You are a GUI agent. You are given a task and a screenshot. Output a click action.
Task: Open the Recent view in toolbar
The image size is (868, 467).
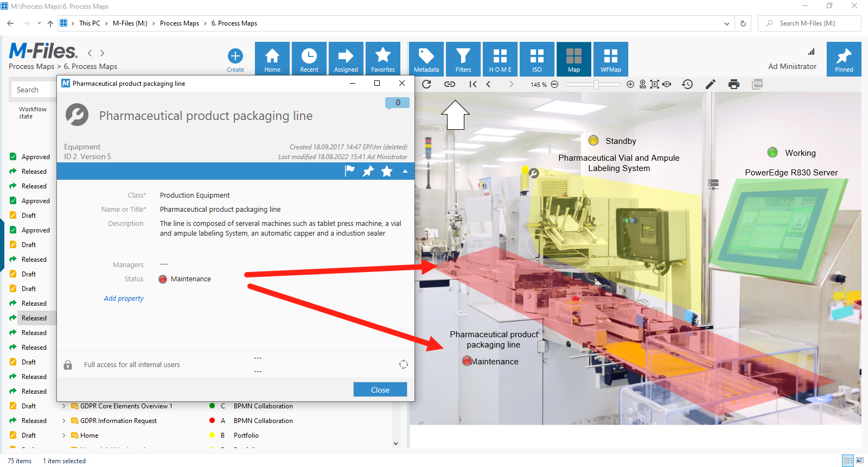tap(309, 59)
